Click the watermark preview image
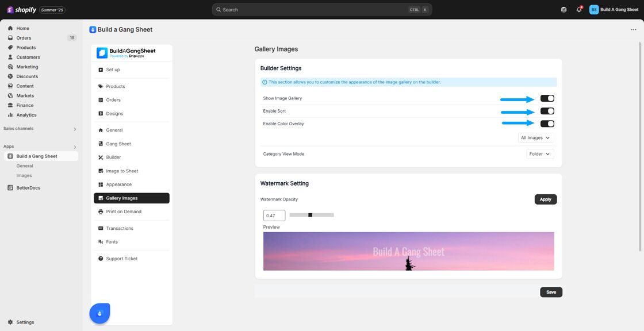The image size is (644, 331). tap(409, 251)
